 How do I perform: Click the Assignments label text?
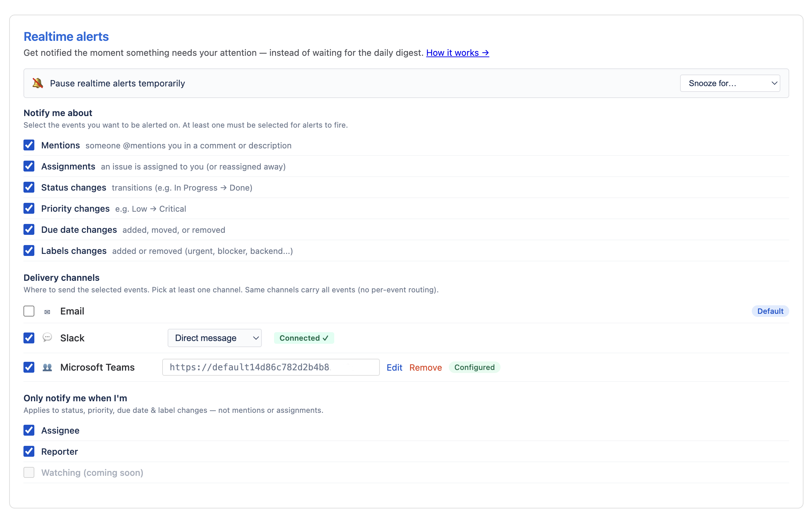click(68, 166)
